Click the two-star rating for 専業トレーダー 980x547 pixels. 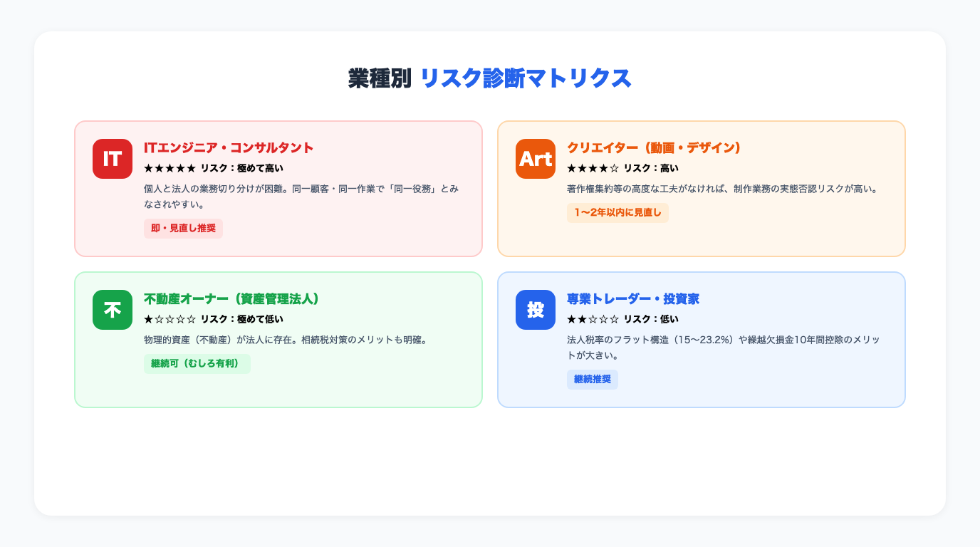[592, 319]
